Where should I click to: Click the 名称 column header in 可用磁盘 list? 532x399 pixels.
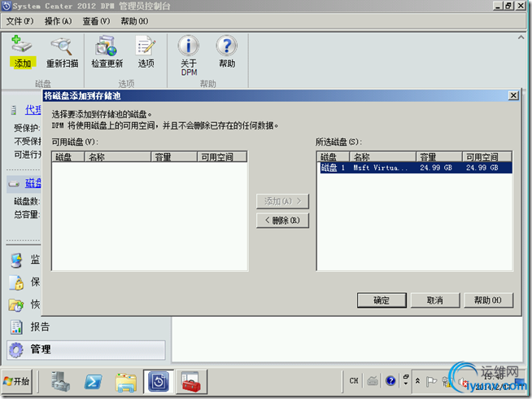[x=117, y=157]
